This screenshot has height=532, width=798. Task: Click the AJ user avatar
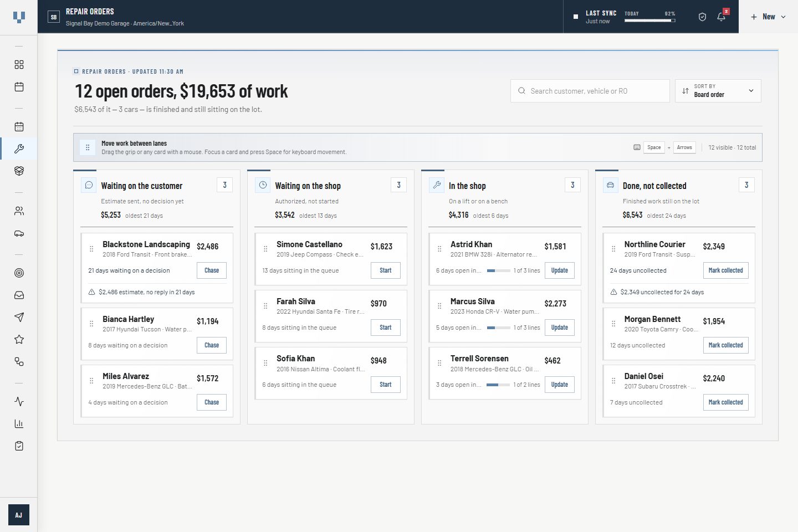pos(19,515)
